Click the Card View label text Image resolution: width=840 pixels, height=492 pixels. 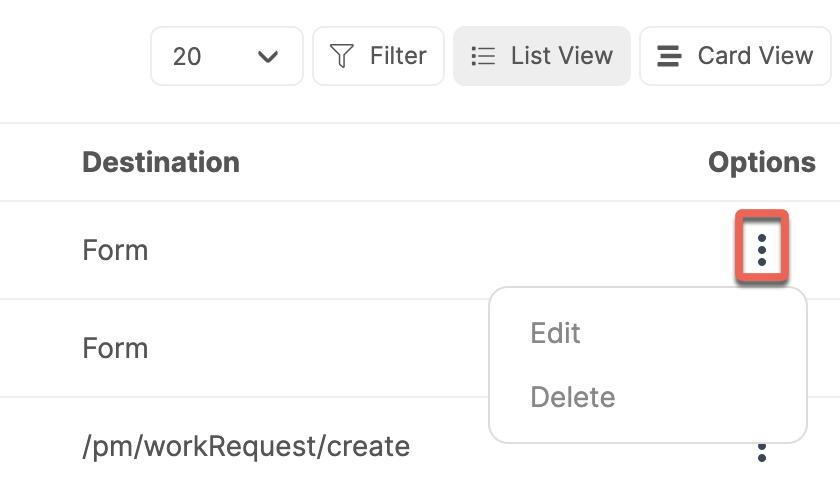click(755, 55)
